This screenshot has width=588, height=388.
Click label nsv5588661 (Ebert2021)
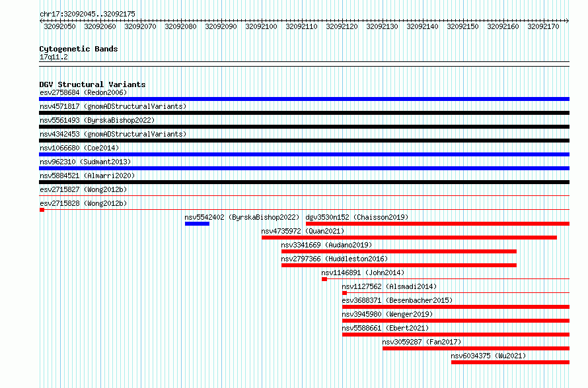pyautogui.click(x=385, y=328)
